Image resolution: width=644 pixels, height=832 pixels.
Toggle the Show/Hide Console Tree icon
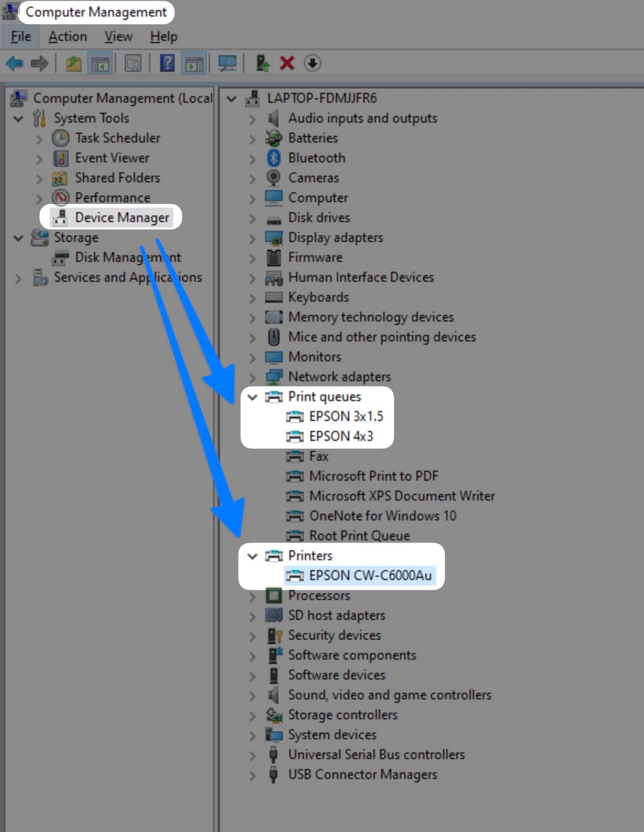pos(101,64)
